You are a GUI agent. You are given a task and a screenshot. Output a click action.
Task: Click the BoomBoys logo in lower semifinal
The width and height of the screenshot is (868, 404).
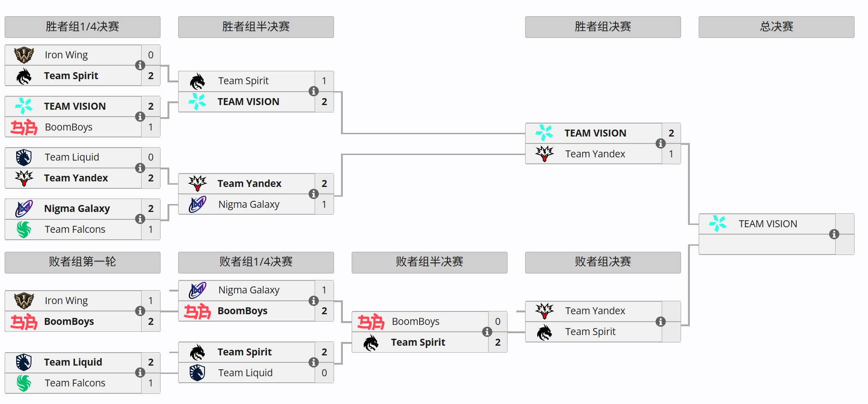pos(371,322)
